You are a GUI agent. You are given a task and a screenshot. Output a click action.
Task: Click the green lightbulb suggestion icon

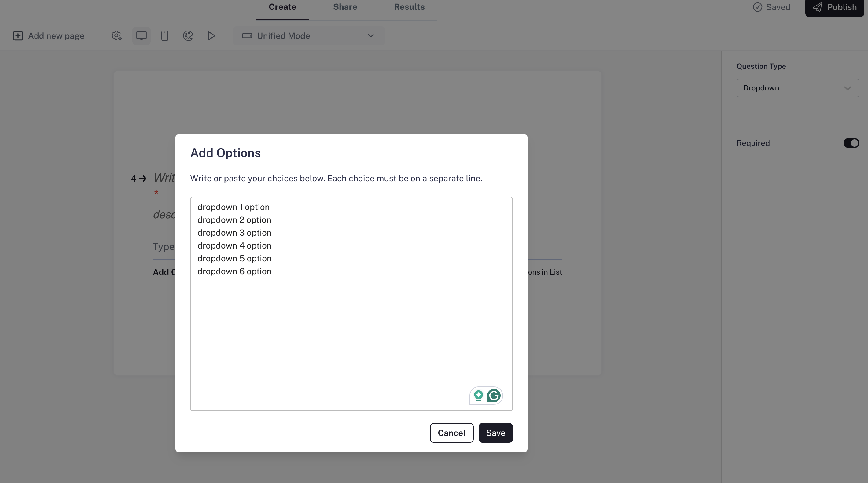pyautogui.click(x=478, y=395)
